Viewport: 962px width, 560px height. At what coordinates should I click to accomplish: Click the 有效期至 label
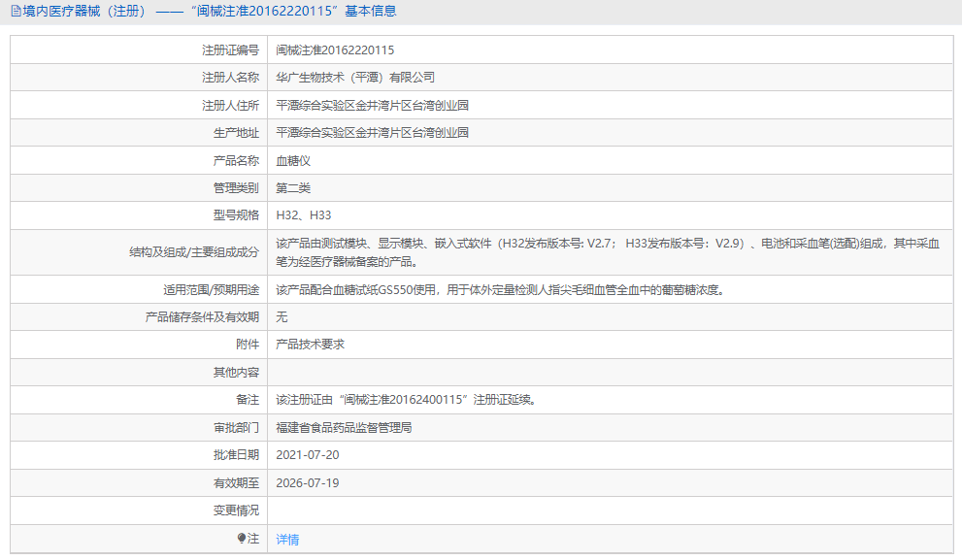click(x=236, y=482)
